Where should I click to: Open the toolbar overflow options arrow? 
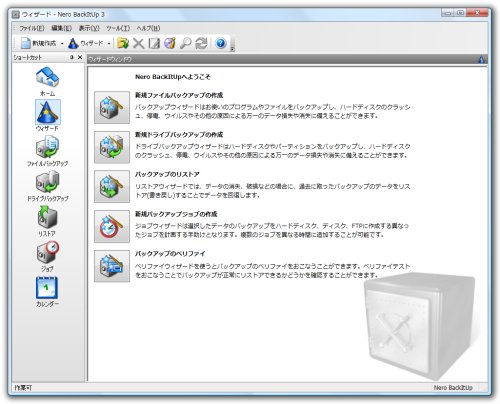click(x=232, y=48)
